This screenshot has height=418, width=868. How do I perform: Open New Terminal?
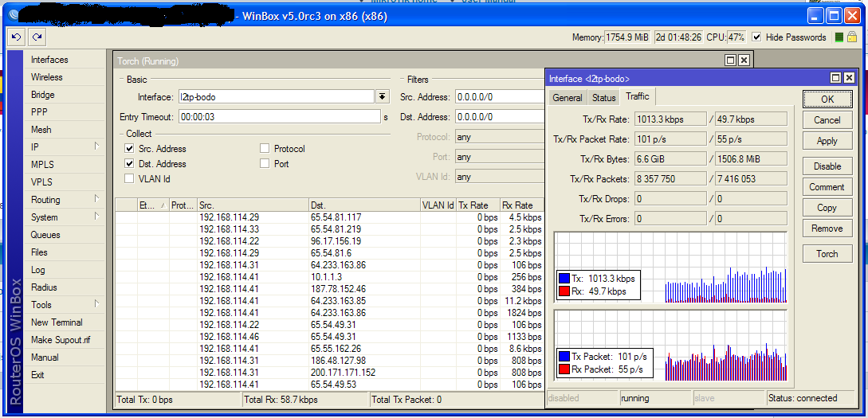pos(57,322)
